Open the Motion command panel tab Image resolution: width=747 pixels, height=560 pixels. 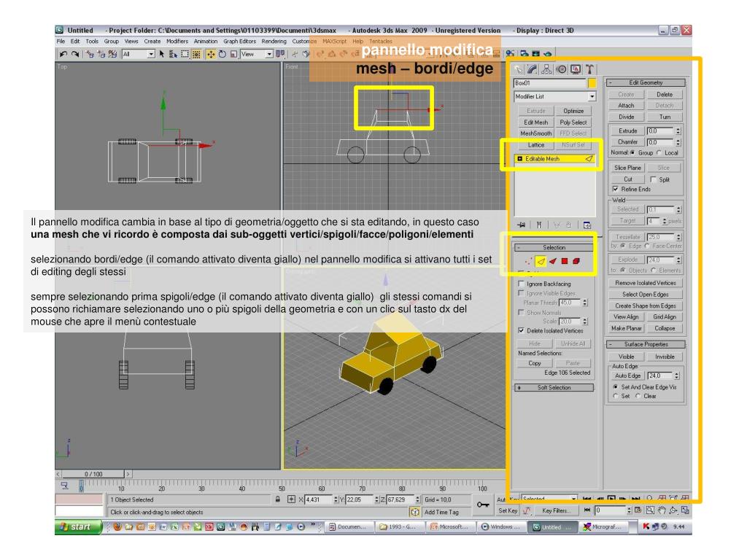562,69
